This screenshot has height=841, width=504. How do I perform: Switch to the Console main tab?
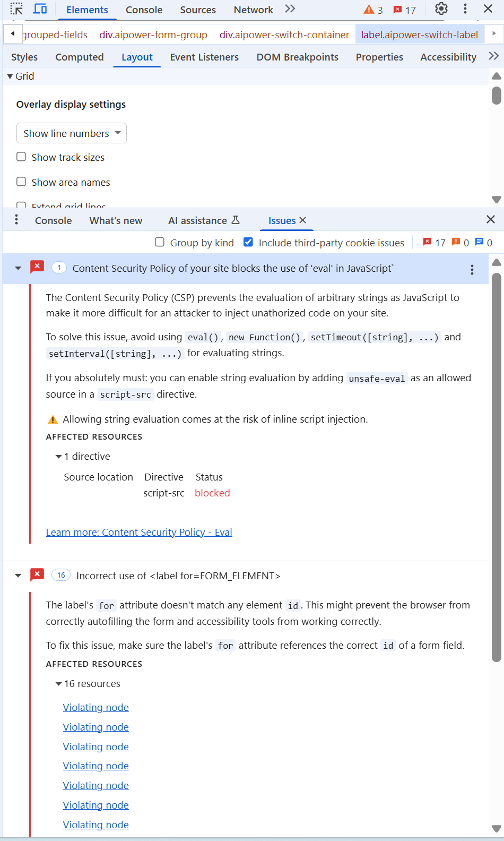pyautogui.click(x=144, y=10)
